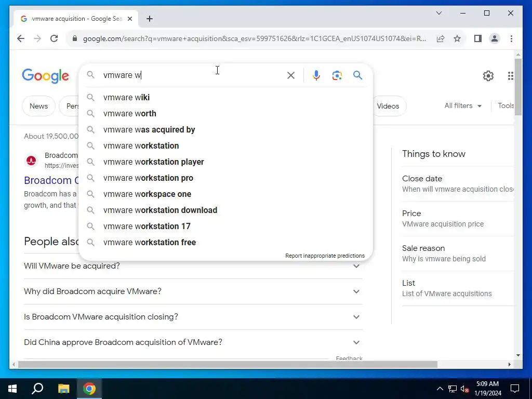Click 'Report inappropriate predictions' link
Viewport: 532px width, 399px height.
[x=325, y=256]
